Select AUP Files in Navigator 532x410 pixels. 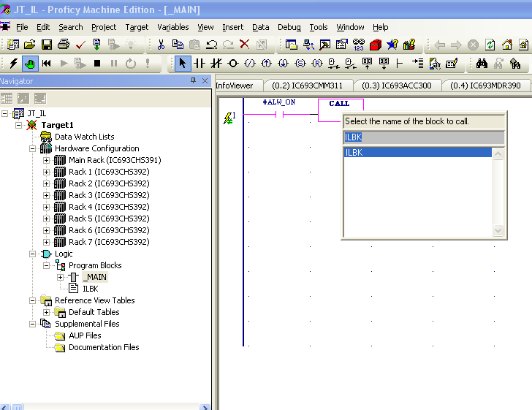click(x=85, y=335)
